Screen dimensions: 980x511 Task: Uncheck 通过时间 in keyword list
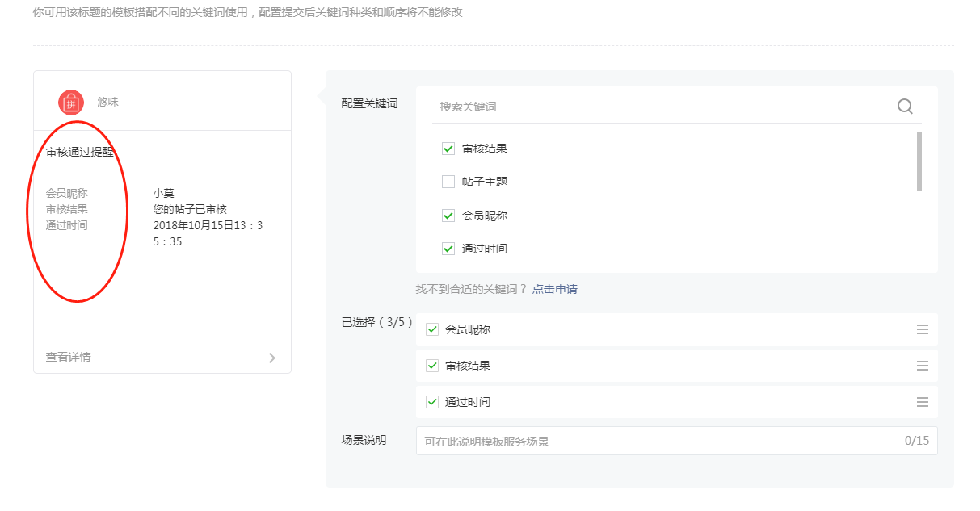(x=448, y=249)
